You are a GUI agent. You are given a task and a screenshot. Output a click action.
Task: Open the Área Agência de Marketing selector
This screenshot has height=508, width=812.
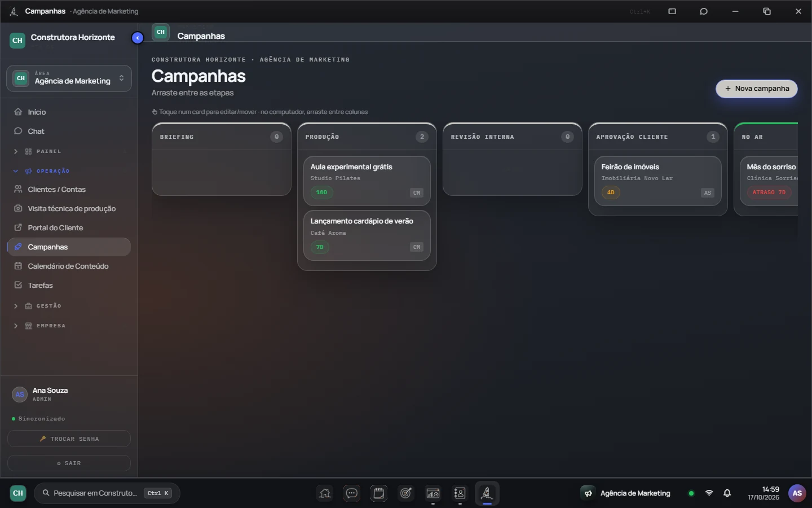click(x=69, y=78)
